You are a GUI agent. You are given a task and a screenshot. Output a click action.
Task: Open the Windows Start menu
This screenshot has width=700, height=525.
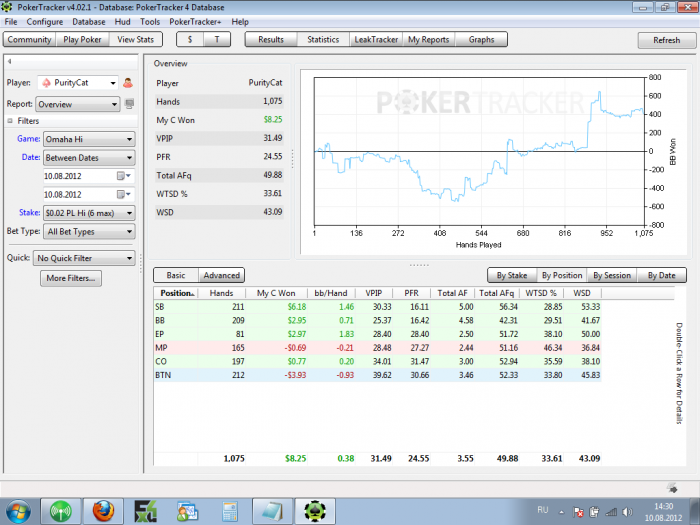[x=18, y=512]
